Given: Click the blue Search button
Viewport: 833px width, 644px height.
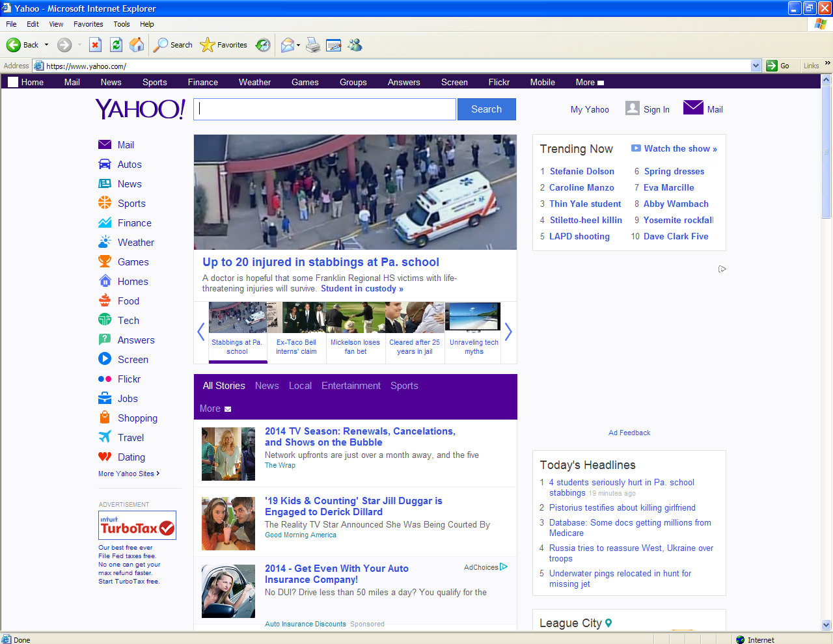Looking at the screenshot, I should (x=487, y=109).
